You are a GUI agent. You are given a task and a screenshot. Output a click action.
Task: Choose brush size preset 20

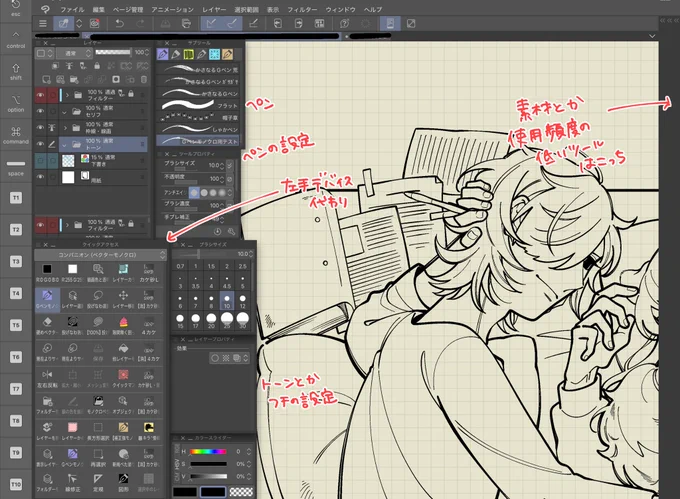211,321
